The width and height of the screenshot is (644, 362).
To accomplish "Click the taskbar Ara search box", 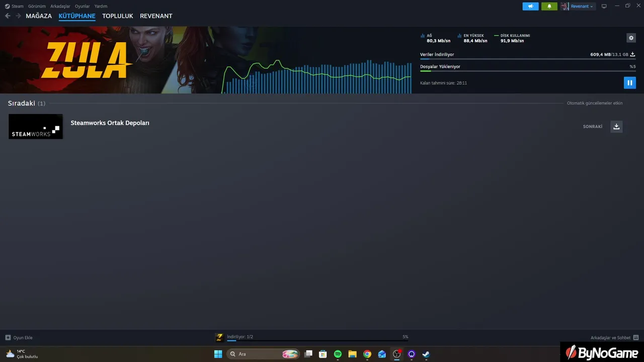I will click(x=263, y=354).
